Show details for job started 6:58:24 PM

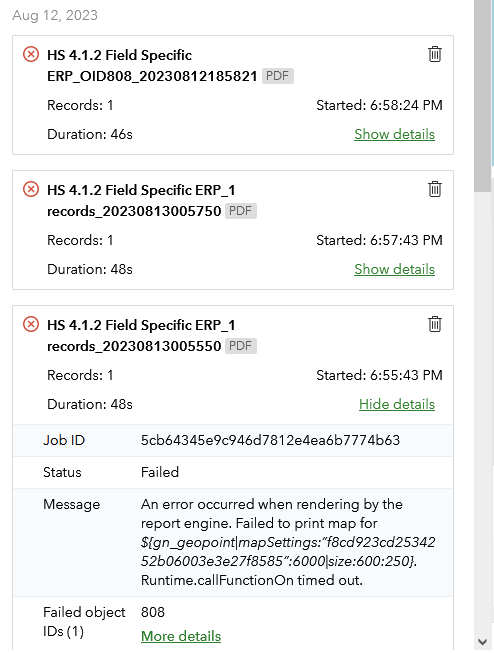(394, 134)
